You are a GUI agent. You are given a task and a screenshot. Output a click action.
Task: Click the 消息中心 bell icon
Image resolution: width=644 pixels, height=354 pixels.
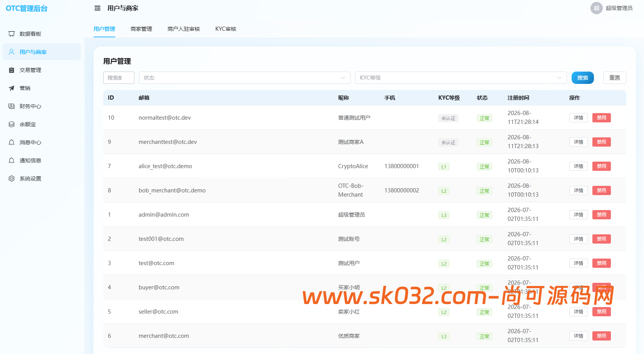(12, 142)
